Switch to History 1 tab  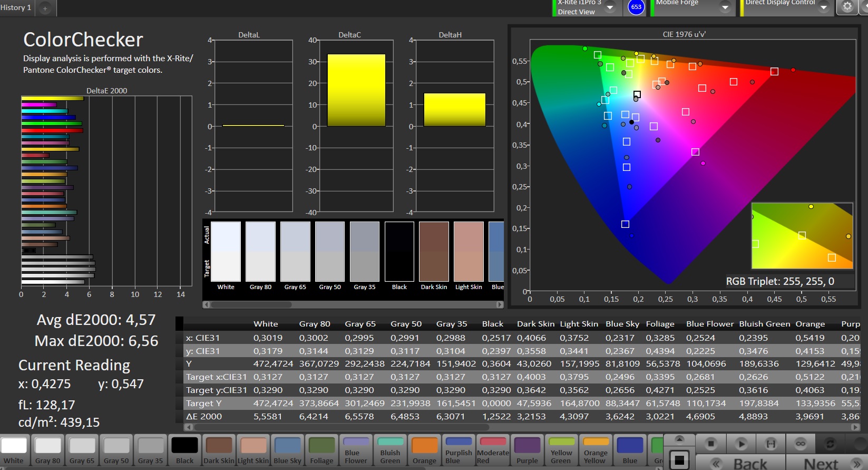click(x=16, y=7)
